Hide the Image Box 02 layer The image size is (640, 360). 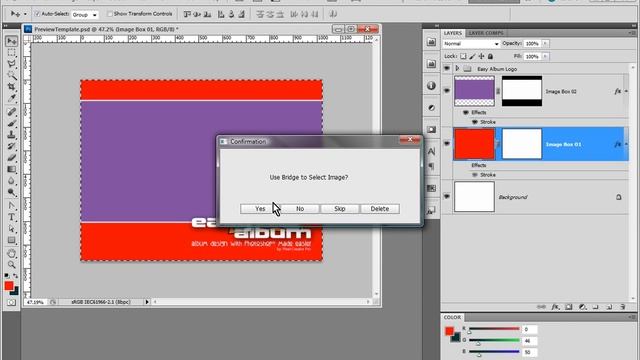coord(447,91)
